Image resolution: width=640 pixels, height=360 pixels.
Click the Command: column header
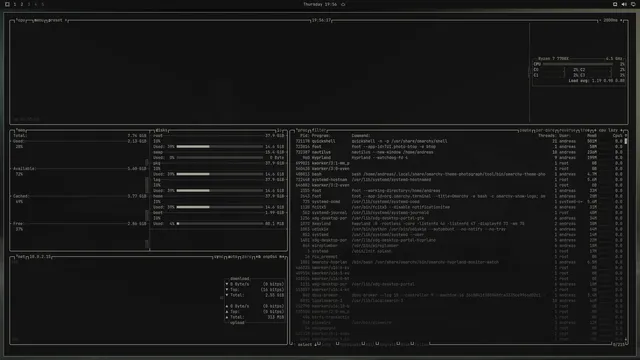pyautogui.click(x=361, y=136)
